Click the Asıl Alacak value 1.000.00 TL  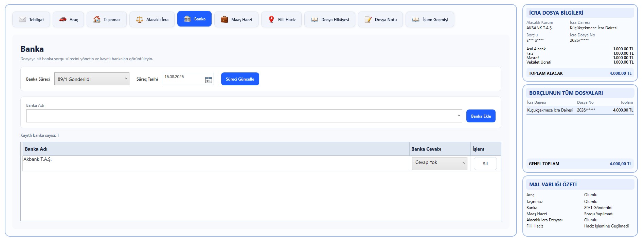[624, 49]
